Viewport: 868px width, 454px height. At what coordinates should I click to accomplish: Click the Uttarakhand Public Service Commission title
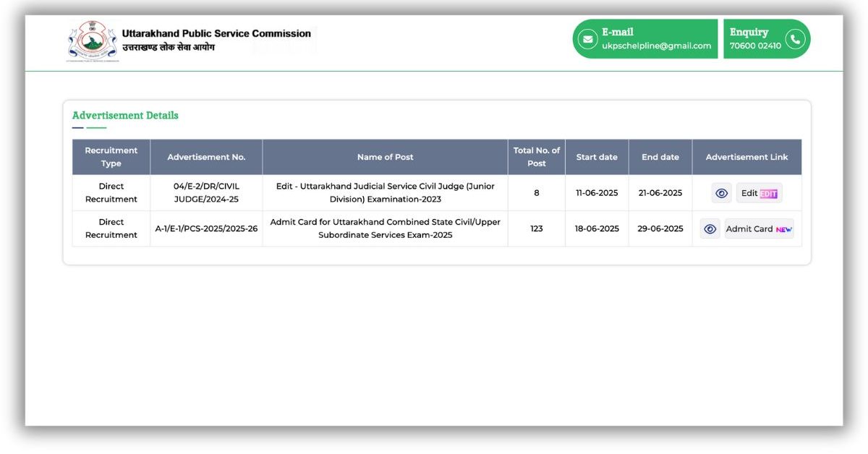[x=216, y=33]
